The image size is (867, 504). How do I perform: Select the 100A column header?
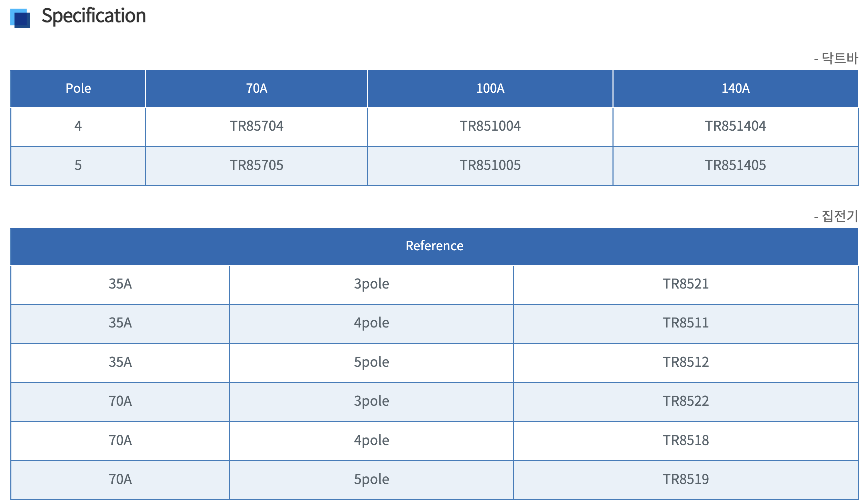click(x=490, y=89)
